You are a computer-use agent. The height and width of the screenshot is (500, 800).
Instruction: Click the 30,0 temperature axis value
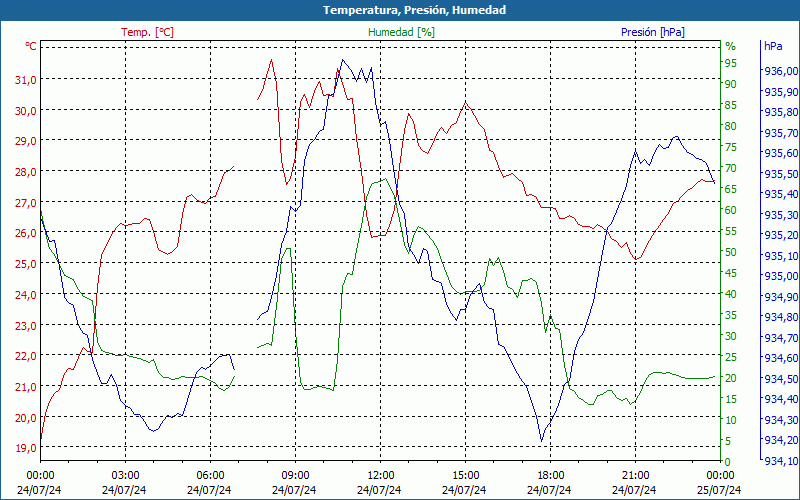click(26, 111)
